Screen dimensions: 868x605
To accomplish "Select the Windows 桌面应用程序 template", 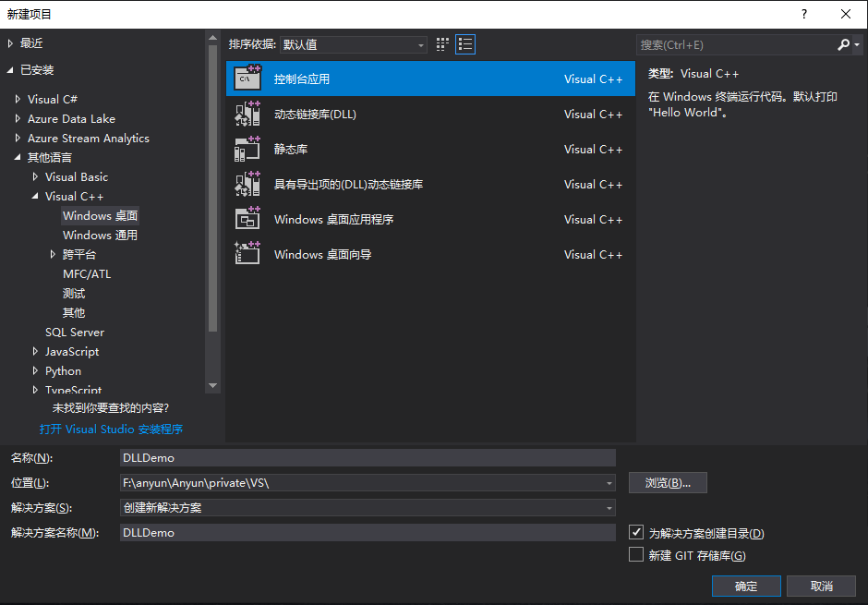I will (430, 219).
